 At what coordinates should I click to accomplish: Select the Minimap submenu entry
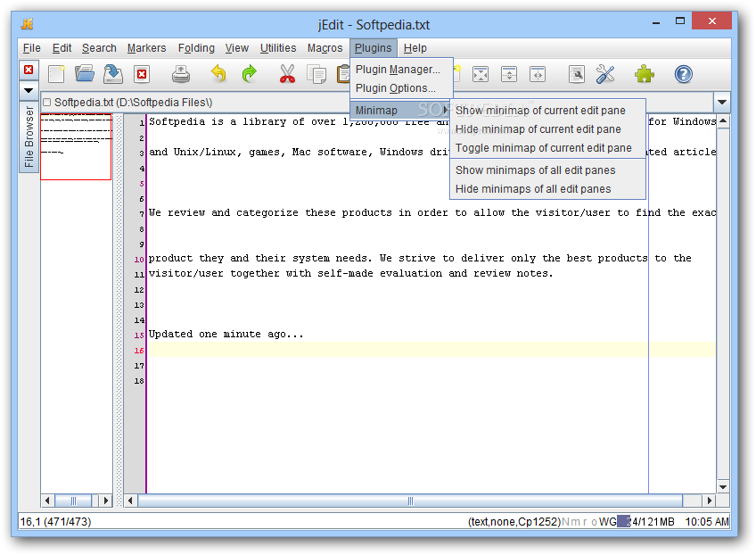click(x=401, y=110)
